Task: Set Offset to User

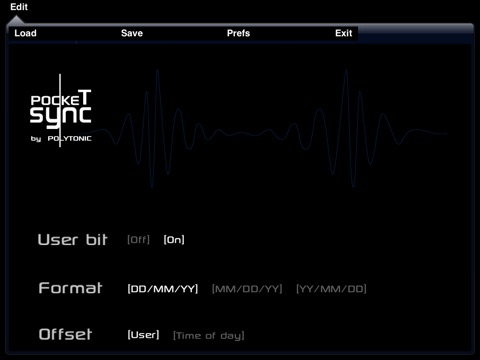Action: [x=143, y=335]
